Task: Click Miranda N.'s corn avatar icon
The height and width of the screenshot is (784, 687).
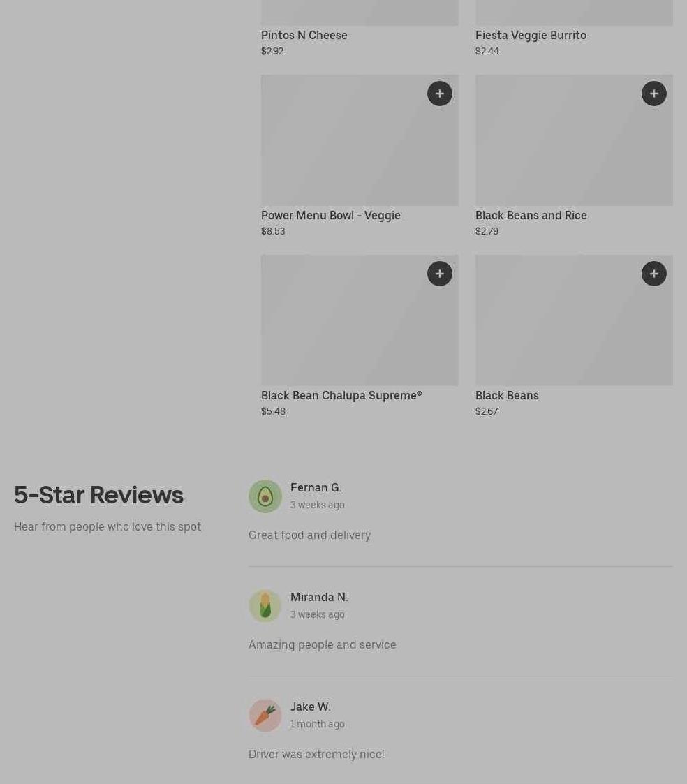Action: tap(265, 606)
